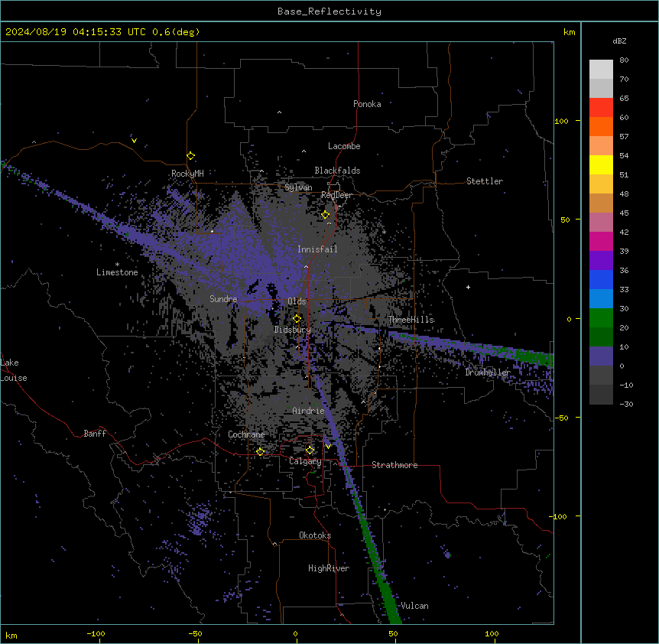Click the Ponoka city label
This screenshot has height=644, width=659.
pyautogui.click(x=367, y=104)
